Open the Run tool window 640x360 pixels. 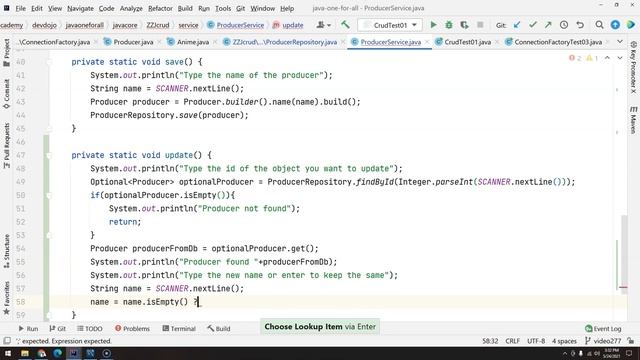pyautogui.click(x=28, y=328)
